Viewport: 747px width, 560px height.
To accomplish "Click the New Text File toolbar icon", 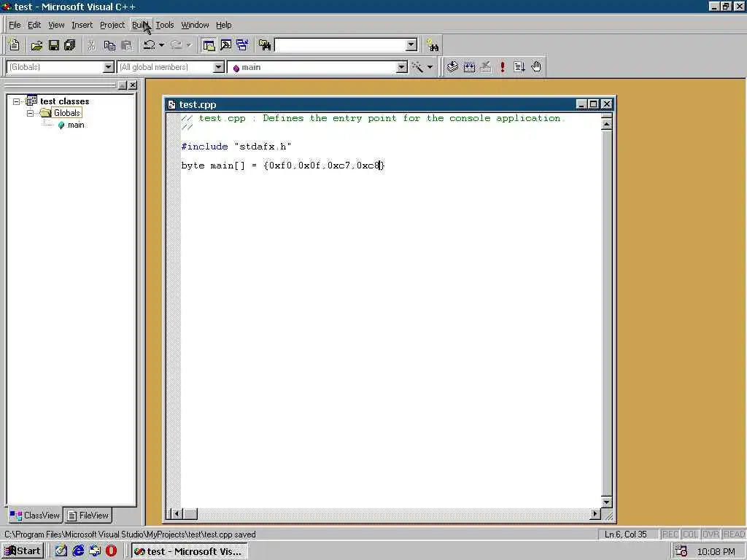I will (14, 45).
